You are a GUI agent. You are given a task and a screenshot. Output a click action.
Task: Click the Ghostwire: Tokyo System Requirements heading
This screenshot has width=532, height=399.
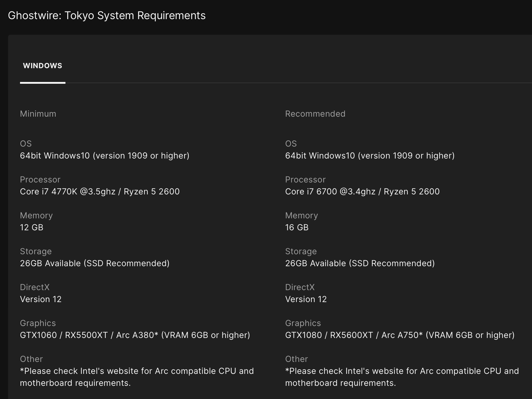coord(107,16)
